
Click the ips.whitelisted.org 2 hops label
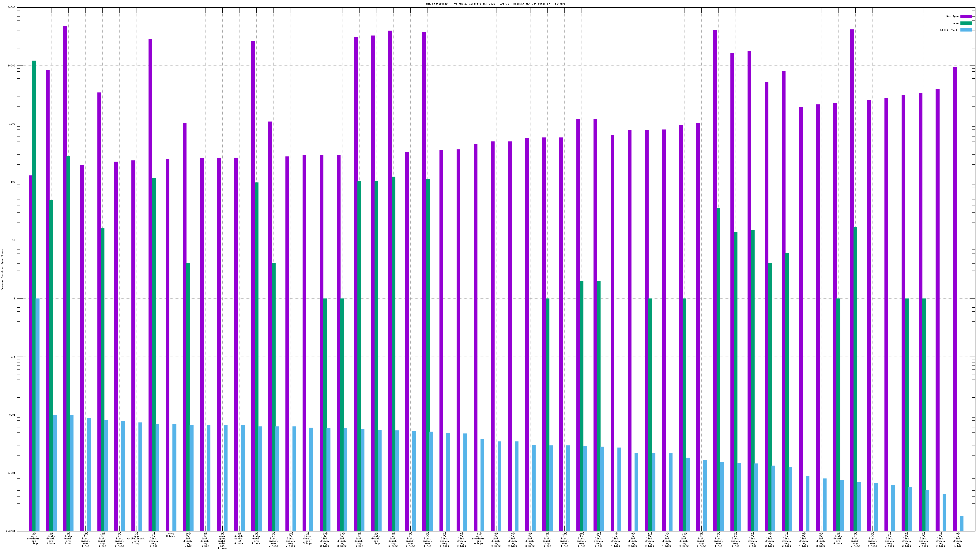click(x=136, y=538)
